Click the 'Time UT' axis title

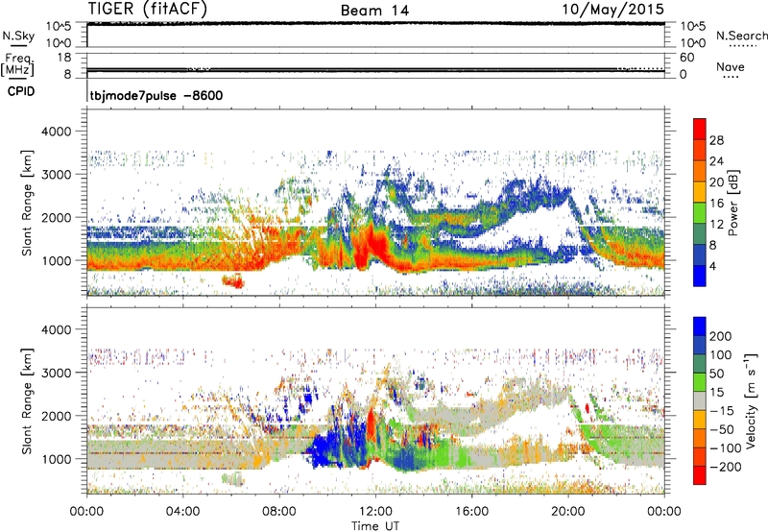point(375,525)
